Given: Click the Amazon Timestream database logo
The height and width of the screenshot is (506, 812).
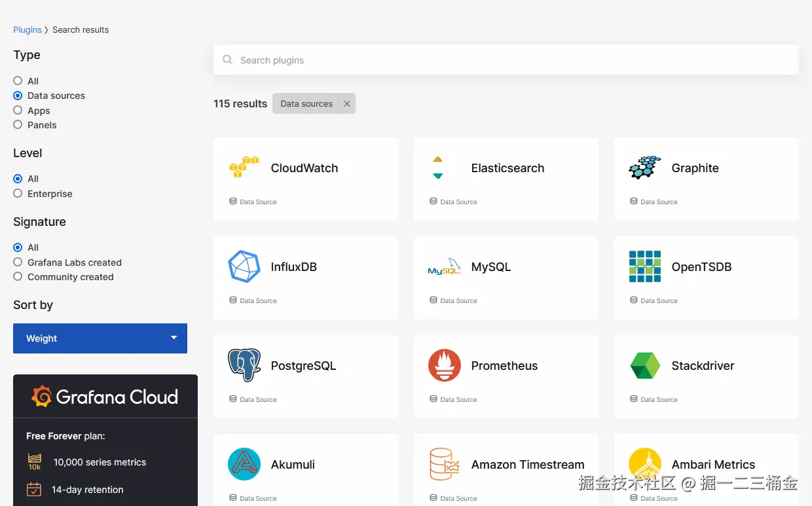Looking at the screenshot, I should (x=445, y=464).
